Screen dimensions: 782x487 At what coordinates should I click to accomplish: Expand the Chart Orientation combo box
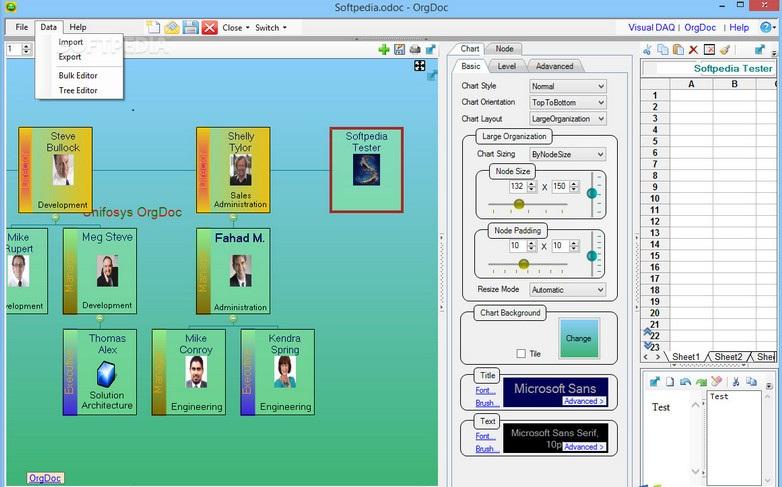pos(567,102)
